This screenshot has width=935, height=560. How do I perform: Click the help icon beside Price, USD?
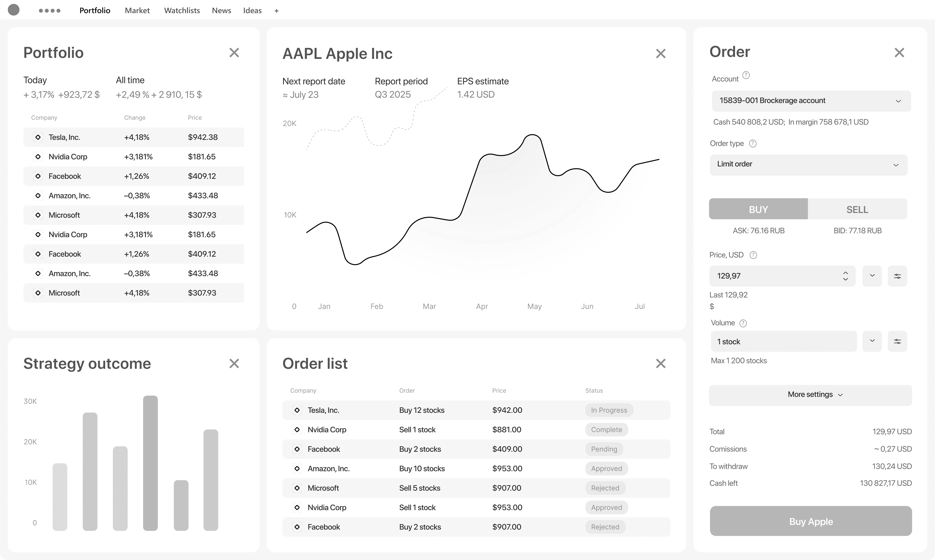pos(753,255)
